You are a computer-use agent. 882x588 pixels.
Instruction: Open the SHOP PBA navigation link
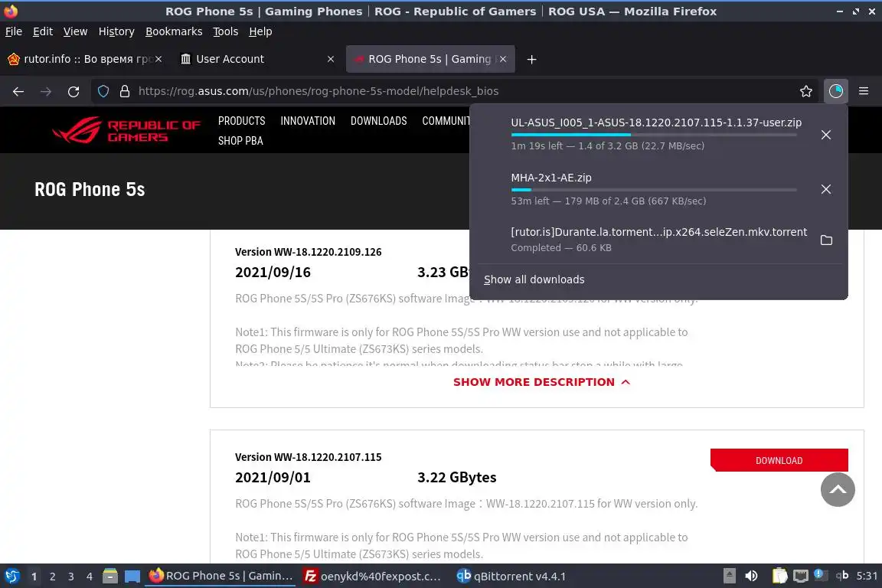[240, 141]
